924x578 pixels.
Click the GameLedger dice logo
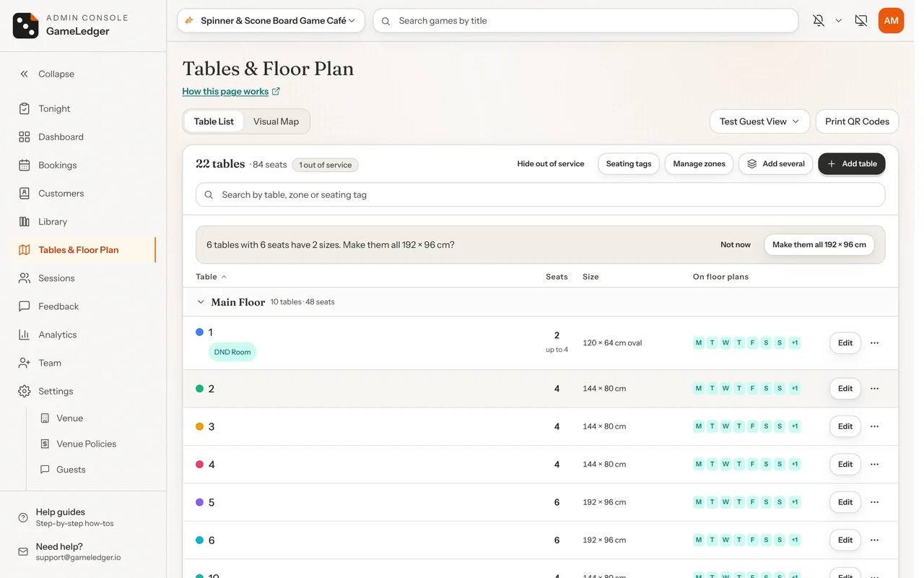[26, 25]
